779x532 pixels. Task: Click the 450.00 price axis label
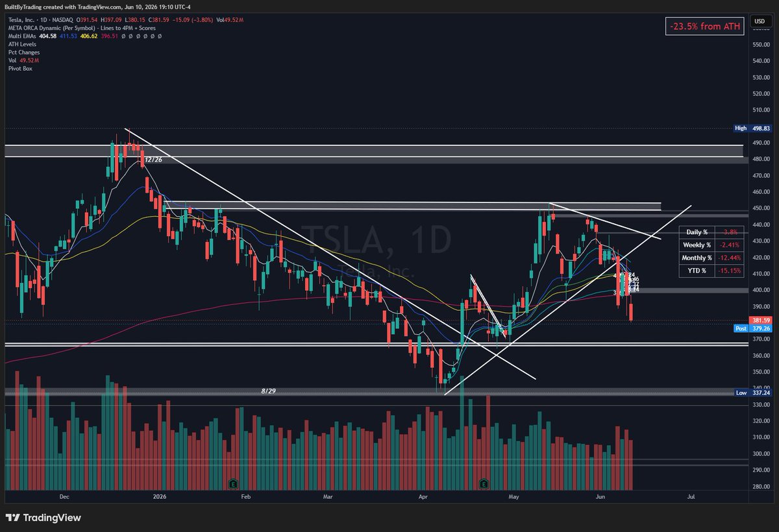[x=761, y=208]
